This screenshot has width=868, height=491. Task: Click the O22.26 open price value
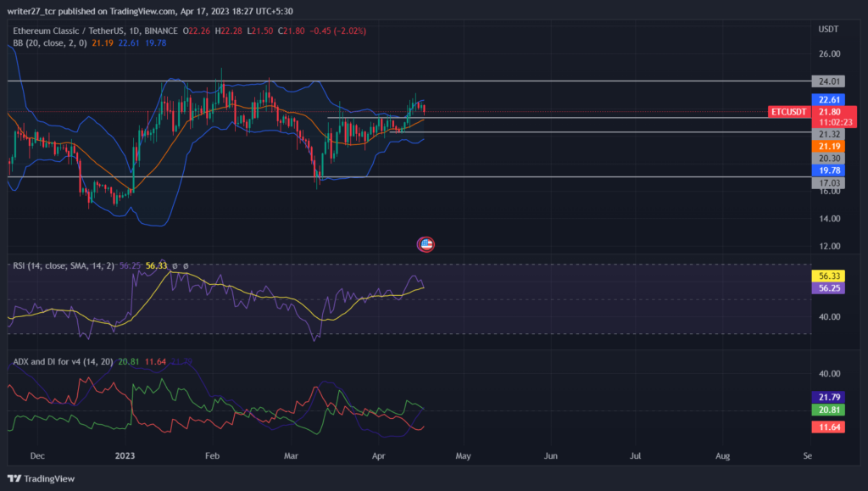197,31
